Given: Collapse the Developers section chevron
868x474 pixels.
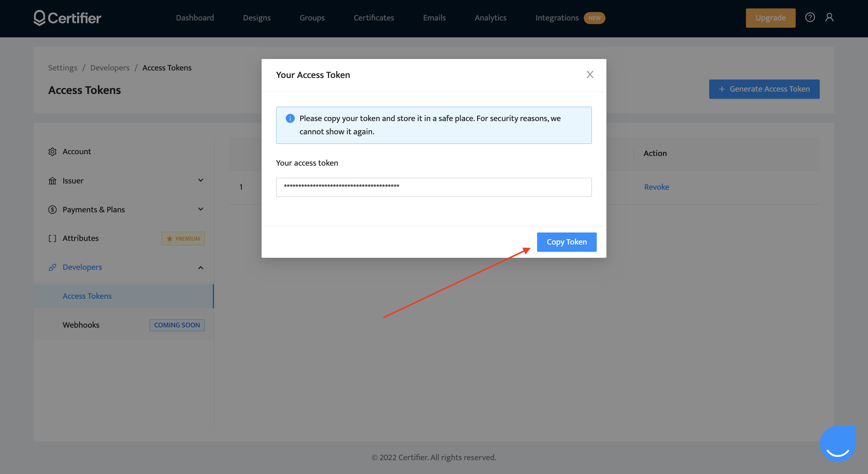Looking at the screenshot, I should coord(200,268).
